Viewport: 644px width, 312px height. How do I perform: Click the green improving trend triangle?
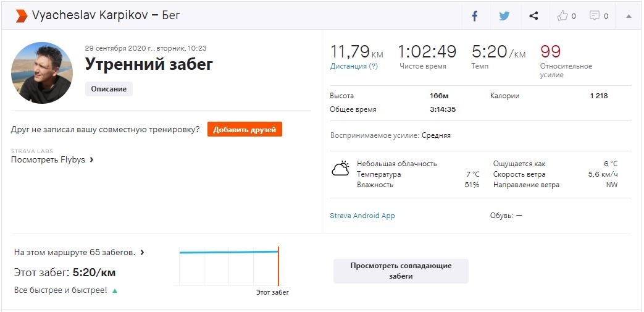pyautogui.click(x=115, y=290)
